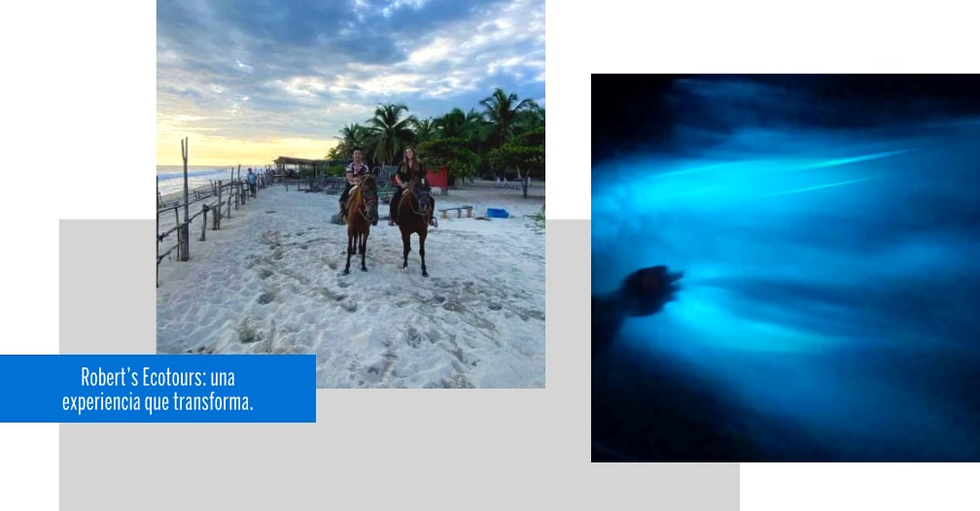Click the tall wooden fence post
Image resolution: width=980 pixels, height=511 pixels.
click(185, 198)
